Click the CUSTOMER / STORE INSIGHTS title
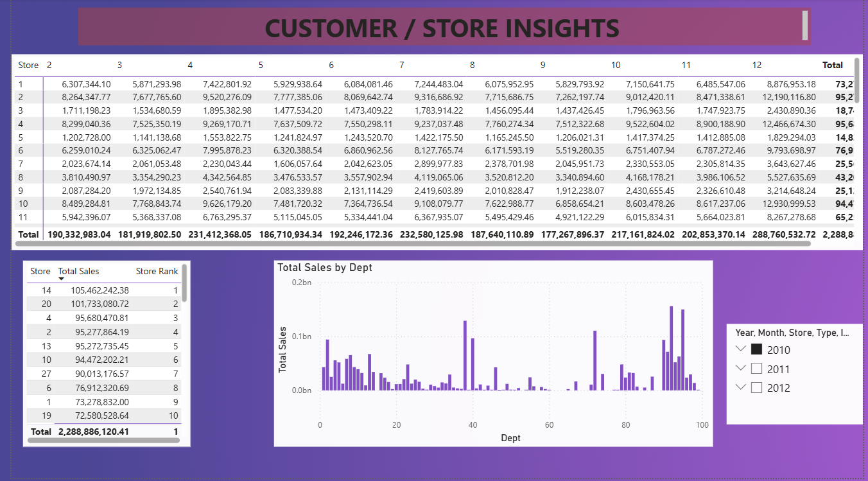Screen dimensions: 868x481 pyautogui.click(x=442, y=28)
